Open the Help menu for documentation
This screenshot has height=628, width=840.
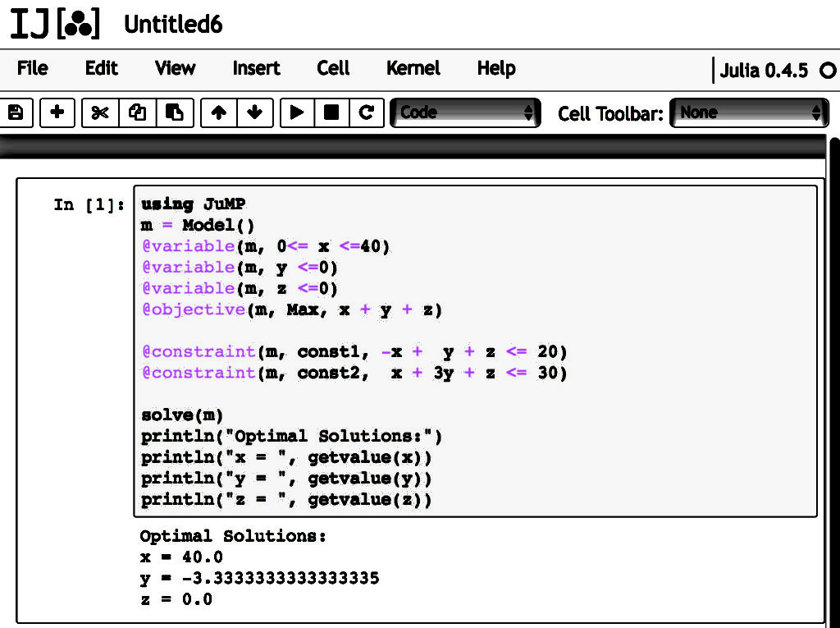point(495,69)
